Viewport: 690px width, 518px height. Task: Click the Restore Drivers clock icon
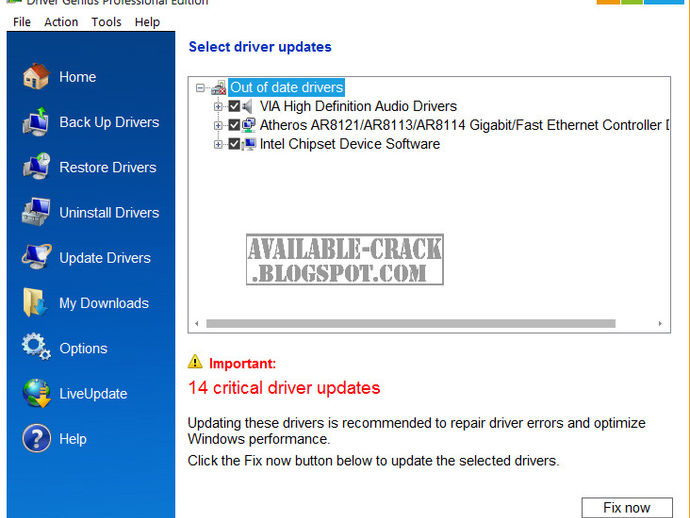[x=36, y=166]
